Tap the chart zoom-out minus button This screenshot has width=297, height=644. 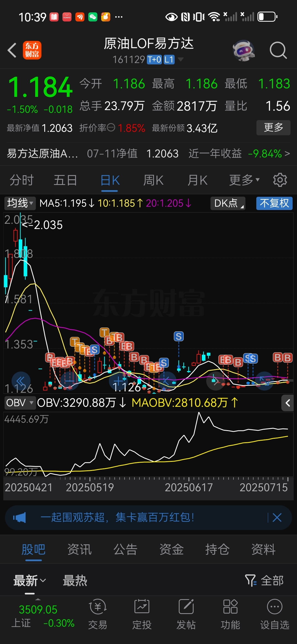click(x=69, y=381)
